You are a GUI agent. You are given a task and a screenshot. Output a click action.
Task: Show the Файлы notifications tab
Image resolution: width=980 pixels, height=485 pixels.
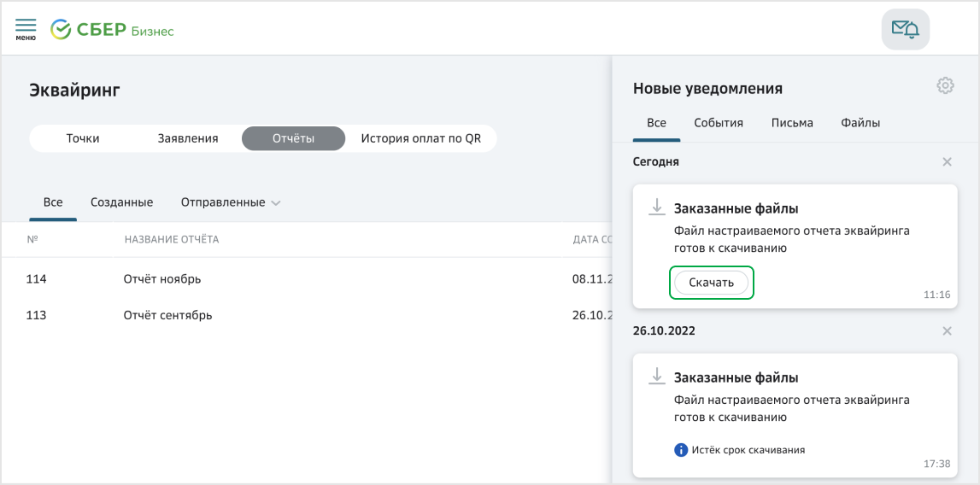click(x=860, y=123)
